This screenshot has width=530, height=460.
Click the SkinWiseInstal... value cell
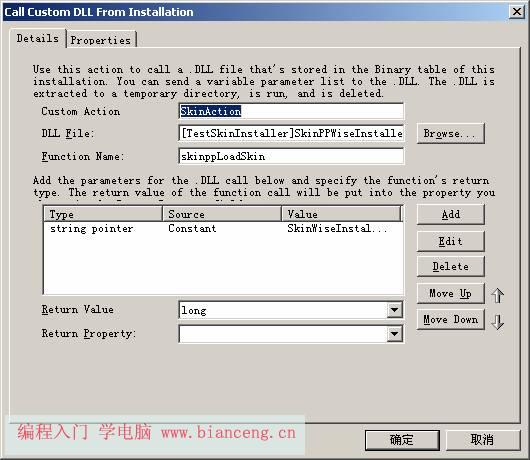pos(337,229)
